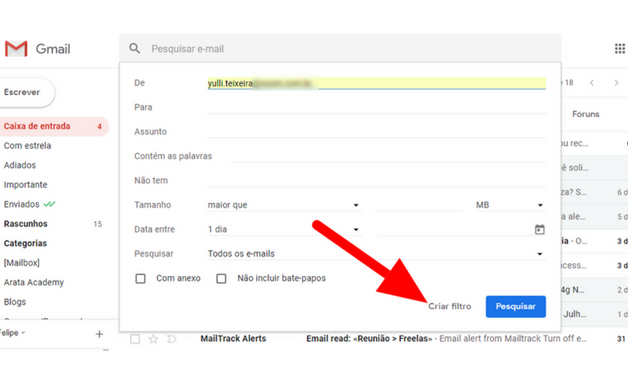
Task: Open Rascunhos folder
Action: coord(26,224)
